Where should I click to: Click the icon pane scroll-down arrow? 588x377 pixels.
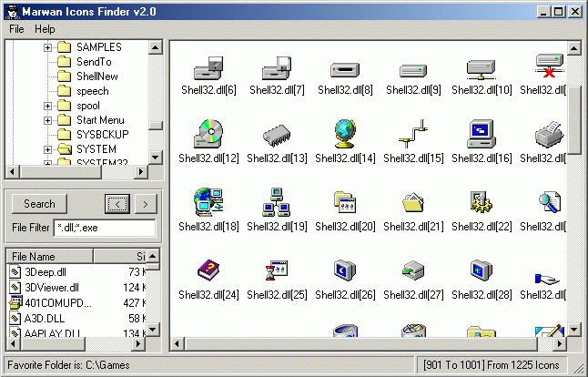pyautogui.click(x=574, y=330)
